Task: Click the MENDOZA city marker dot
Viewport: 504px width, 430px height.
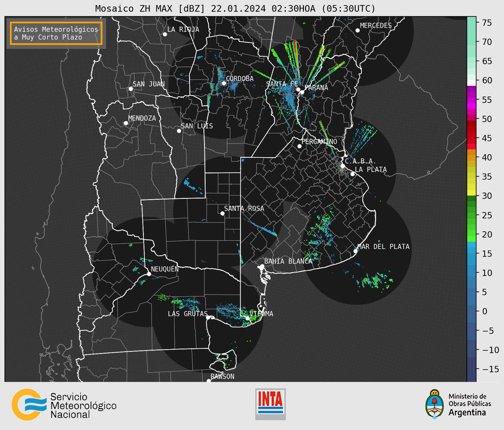Action: point(126,123)
